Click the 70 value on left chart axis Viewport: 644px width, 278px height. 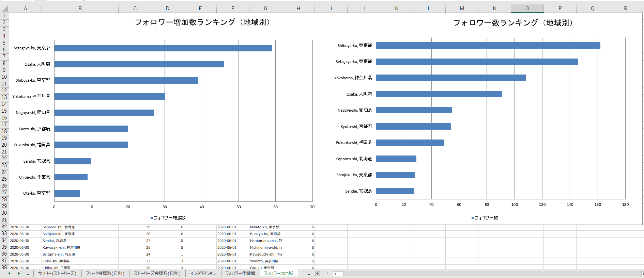(312, 207)
